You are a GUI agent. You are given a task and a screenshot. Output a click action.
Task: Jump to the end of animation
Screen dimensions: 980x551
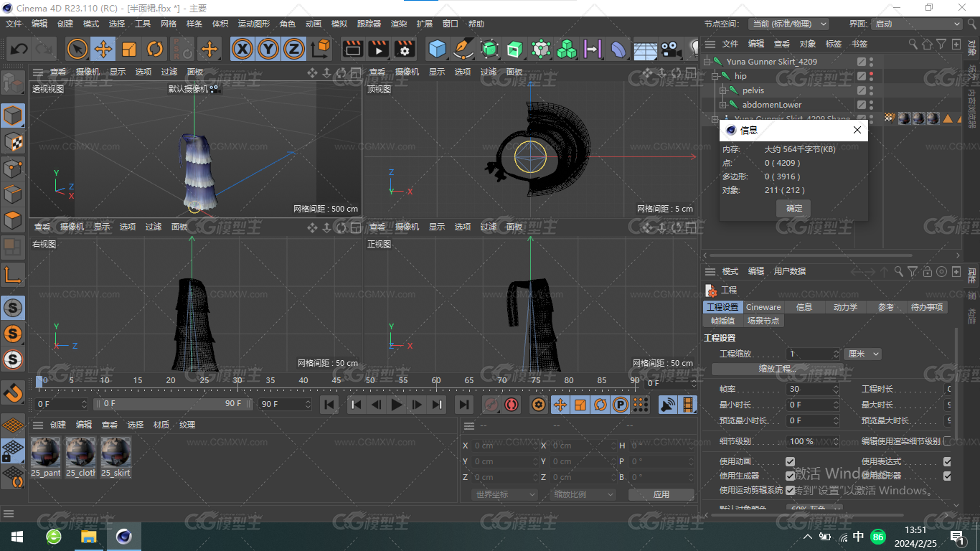coord(464,405)
